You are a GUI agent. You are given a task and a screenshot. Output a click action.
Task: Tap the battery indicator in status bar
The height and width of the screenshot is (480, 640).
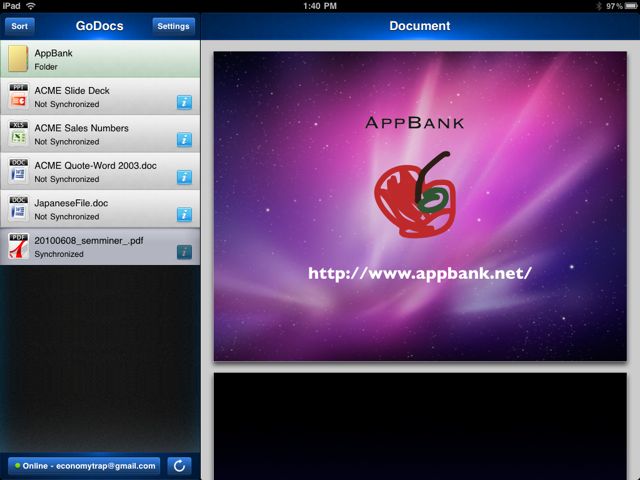coord(630,6)
